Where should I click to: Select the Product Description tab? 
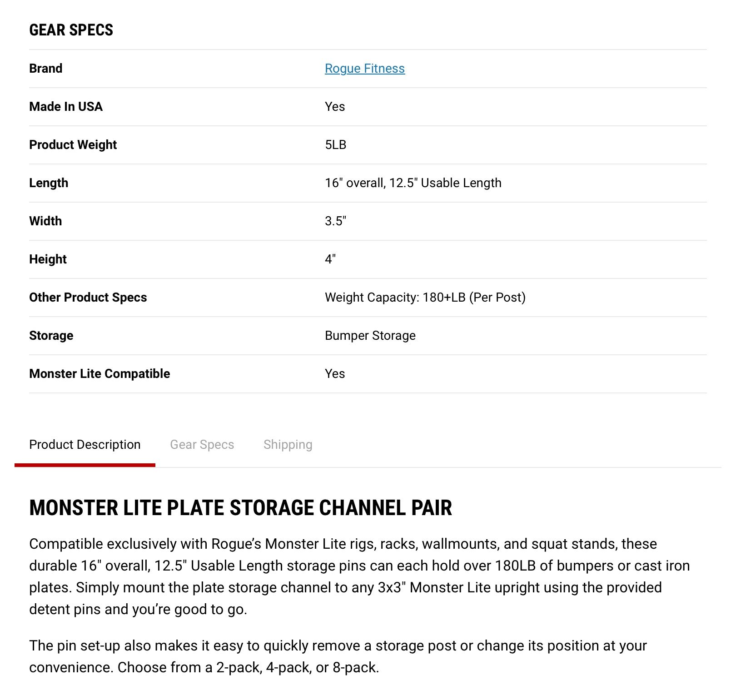coord(85,444)
